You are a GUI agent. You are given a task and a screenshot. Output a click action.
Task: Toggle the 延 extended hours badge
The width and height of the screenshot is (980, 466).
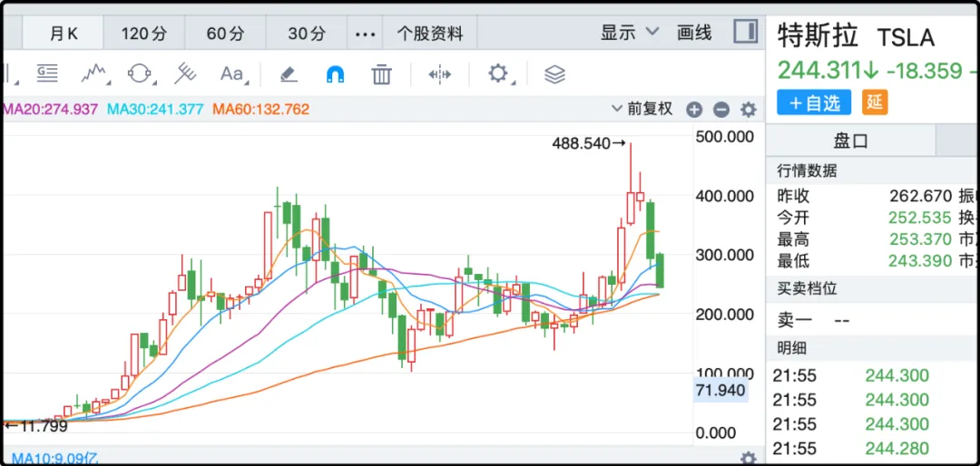coord(875,102)
